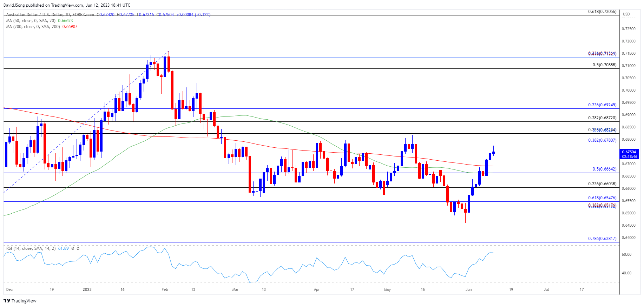
Task: Click the 0.68000 price axis label
Action: (x=629, y=139)
